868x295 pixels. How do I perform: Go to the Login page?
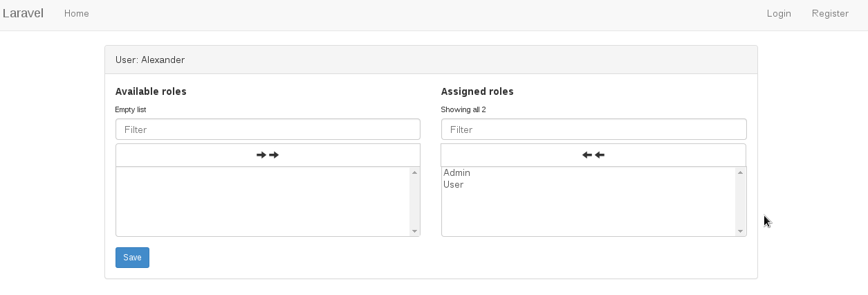point(779,13)
